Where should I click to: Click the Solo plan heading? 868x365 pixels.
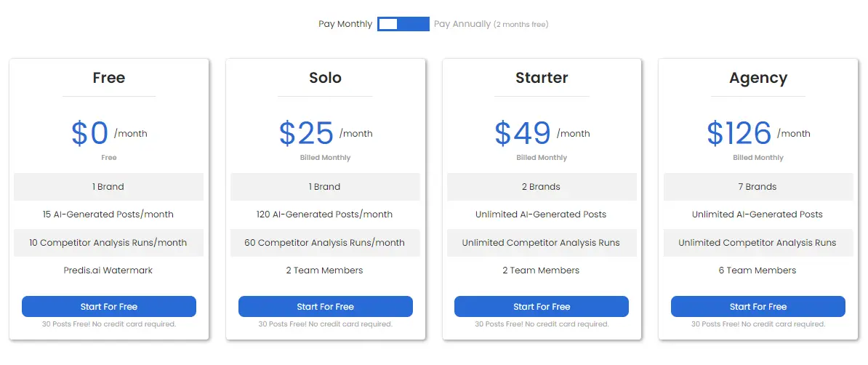326,78
